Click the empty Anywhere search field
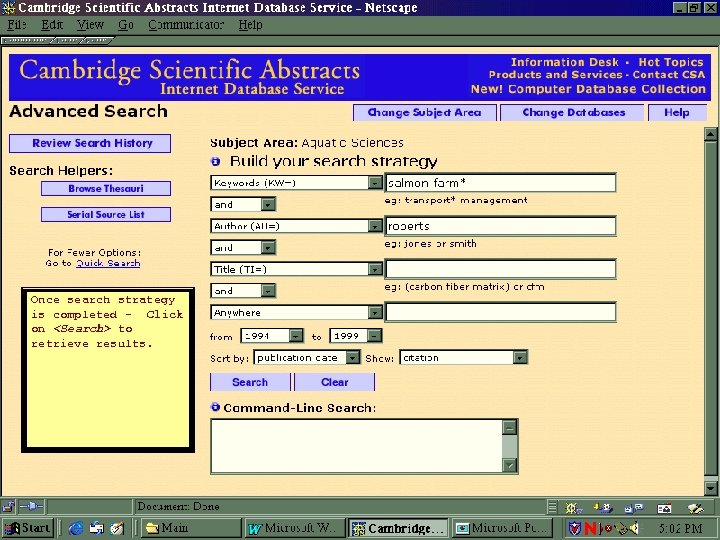 coord(501,313)
